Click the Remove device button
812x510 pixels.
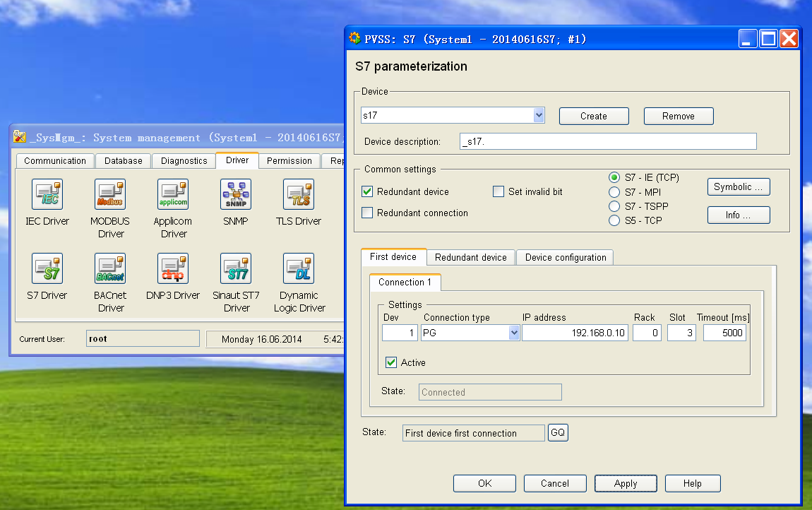679,116
